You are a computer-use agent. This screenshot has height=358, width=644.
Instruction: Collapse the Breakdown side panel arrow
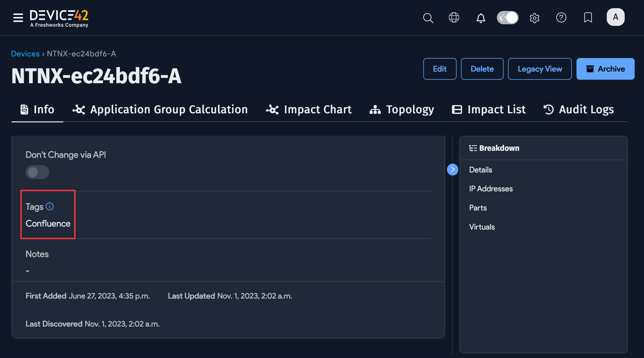click(453, 169)
